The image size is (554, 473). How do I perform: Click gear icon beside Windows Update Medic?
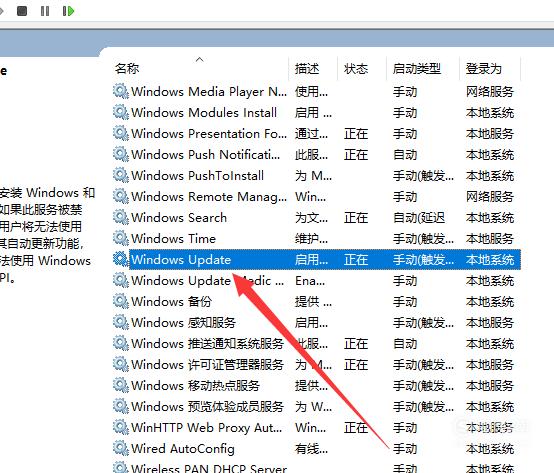[121, 280]
